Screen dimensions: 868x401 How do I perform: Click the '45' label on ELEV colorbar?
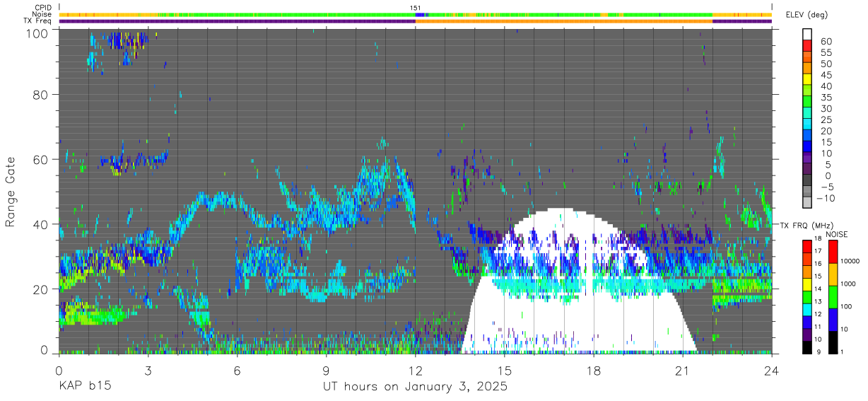tap(827, 75)
